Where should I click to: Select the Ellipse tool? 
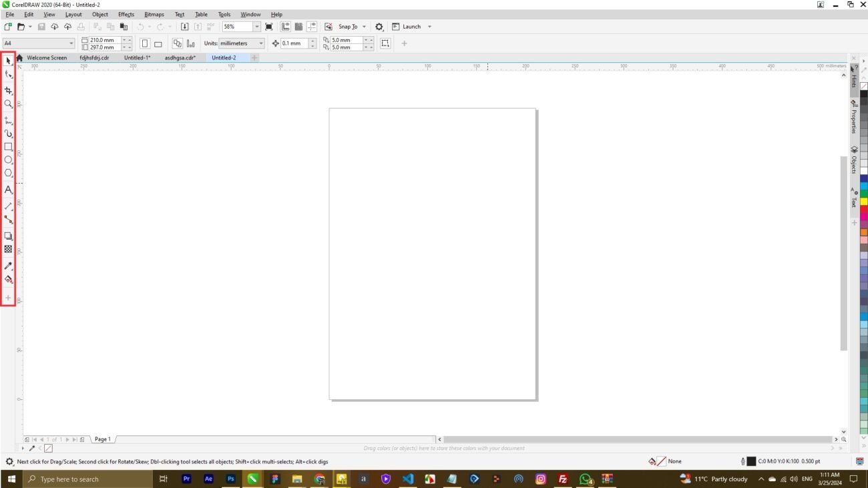[x=8, y=160]
